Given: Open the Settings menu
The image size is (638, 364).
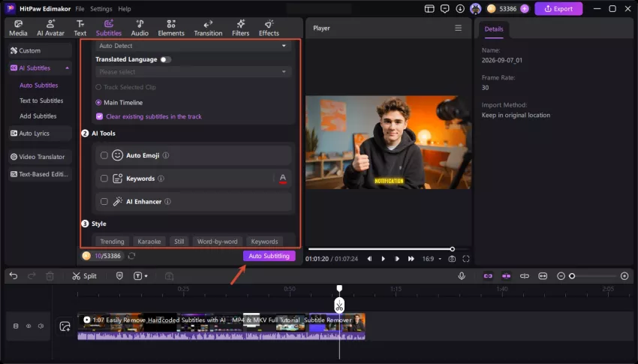Looking at the screenshot, I should (101, 8).
